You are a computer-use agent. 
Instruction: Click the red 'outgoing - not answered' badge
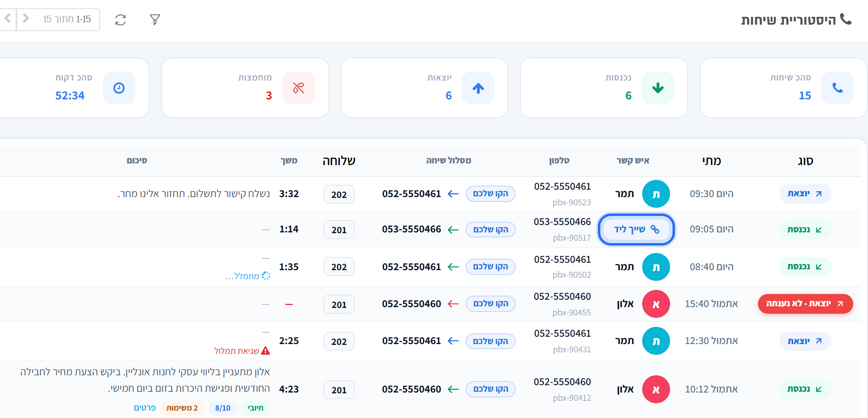click(805, 304)
